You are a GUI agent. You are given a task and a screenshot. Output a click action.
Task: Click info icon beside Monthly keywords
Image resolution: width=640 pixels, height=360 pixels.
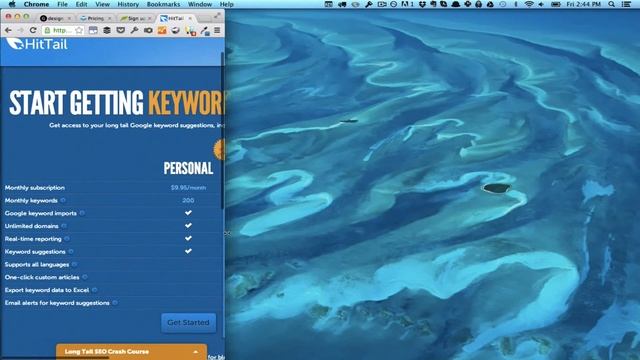click(x=63, y=200)
